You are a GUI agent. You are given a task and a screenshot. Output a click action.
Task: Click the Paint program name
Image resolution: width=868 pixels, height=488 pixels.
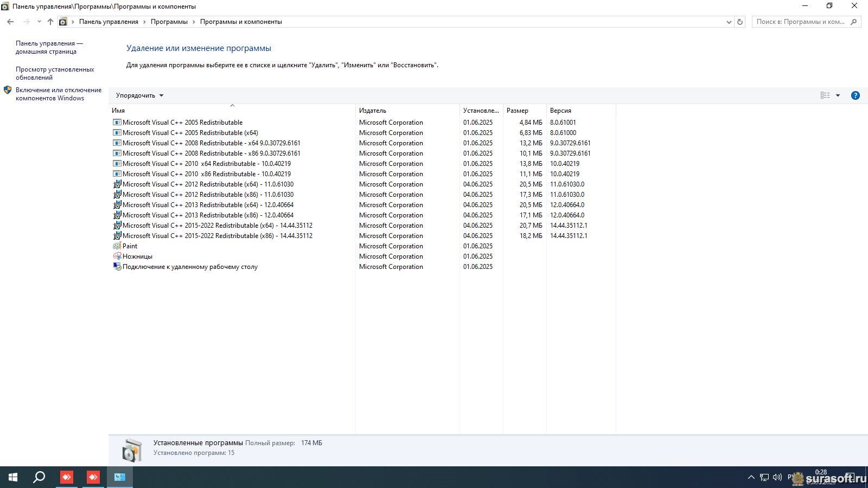pyautogui.click(x=130, y=246)
